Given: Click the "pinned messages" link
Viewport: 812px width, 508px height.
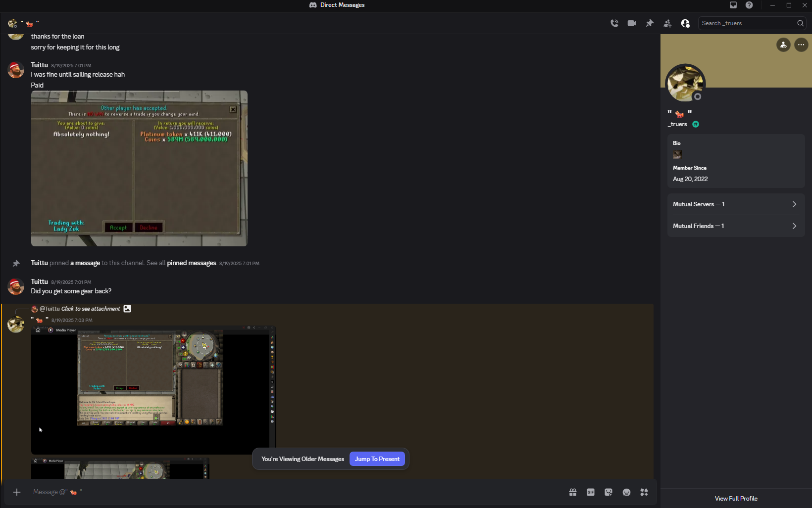Looking at the screenshot, I should pyautogui.click(x=192, y=263).
